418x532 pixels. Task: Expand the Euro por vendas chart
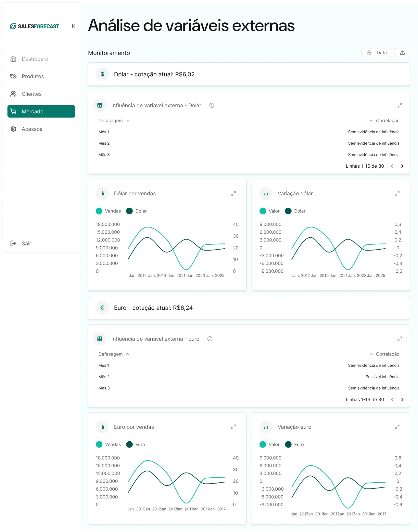234,427
